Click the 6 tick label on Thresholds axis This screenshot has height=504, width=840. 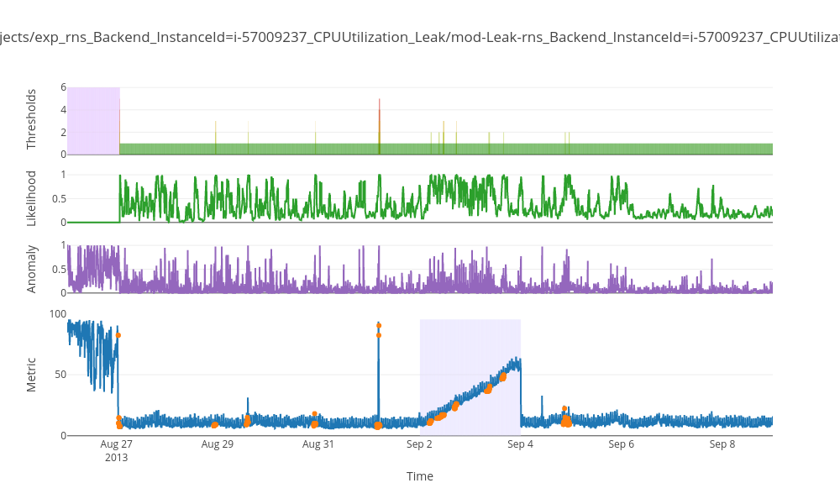click(63, 87)
